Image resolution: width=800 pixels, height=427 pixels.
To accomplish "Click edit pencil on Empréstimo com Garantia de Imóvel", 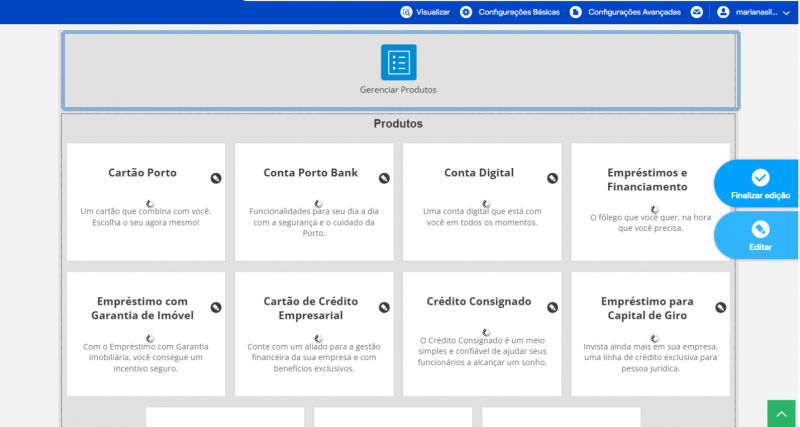I will (216, 308).
